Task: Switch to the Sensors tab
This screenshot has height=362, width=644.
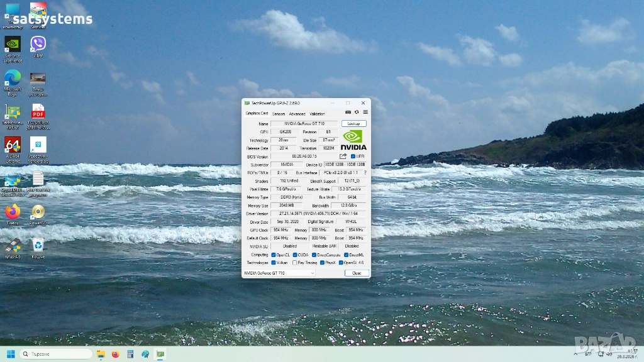Action: coord(279,114)
